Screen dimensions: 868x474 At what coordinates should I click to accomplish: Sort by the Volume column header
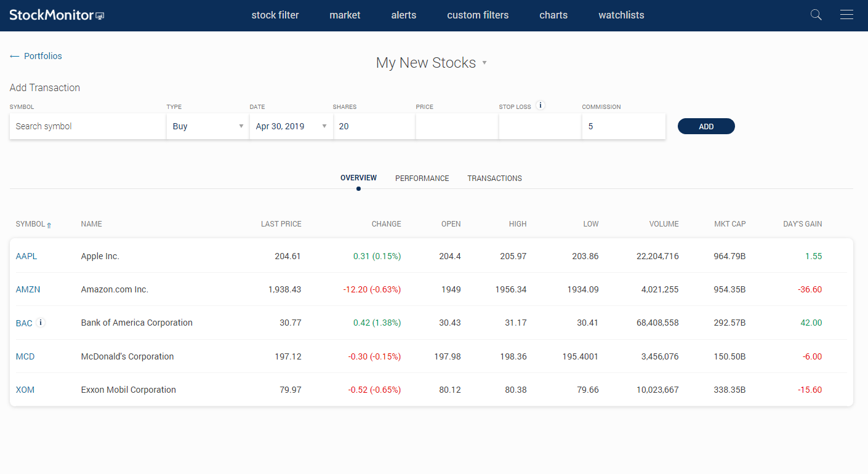coord(664,224)
